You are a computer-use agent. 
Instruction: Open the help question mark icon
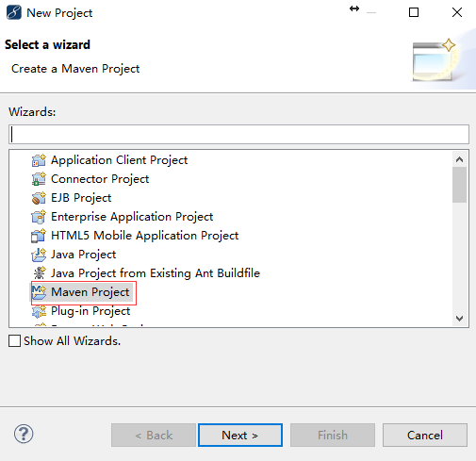coord(24,434)
